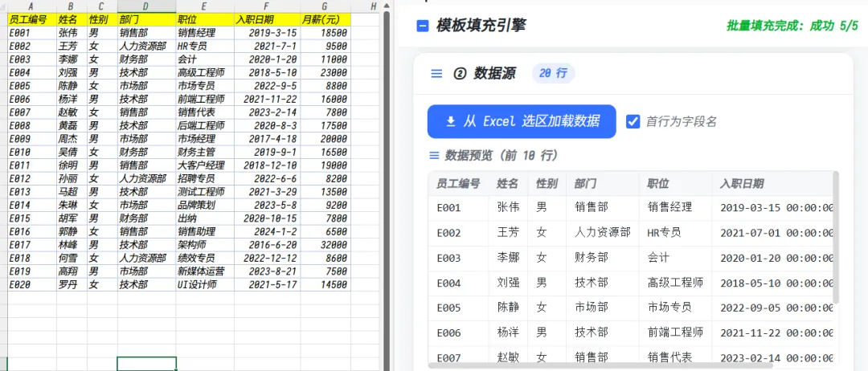Select spreadsheet cell 大客户经理

(205, 165)
